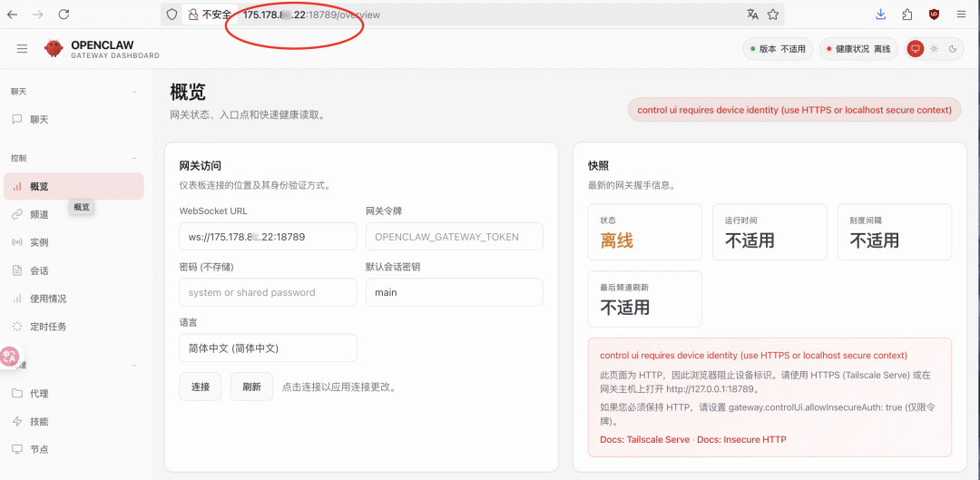Viewport: 980px width, 480px height.
Task: Open the 会话 sessions page
Action: tap(73, 270)
